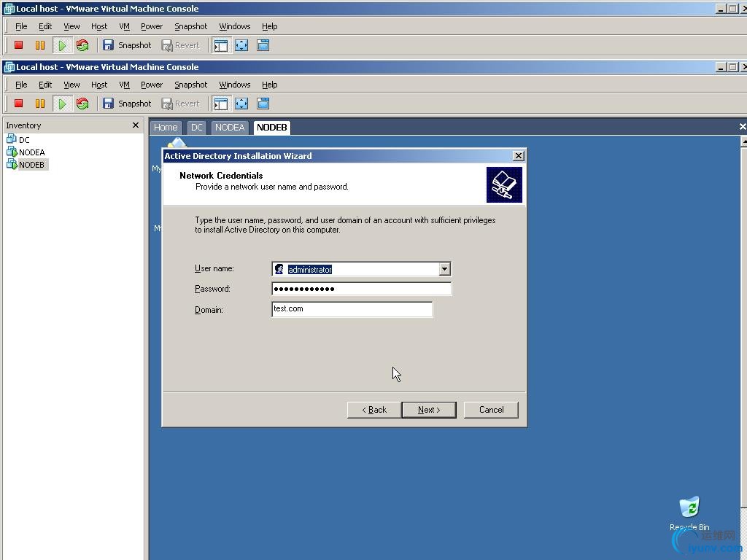This screenshot has width=747, height=560.
Task: Click the Revert button in lower console toolbar
Action: [x=181, y=104]
